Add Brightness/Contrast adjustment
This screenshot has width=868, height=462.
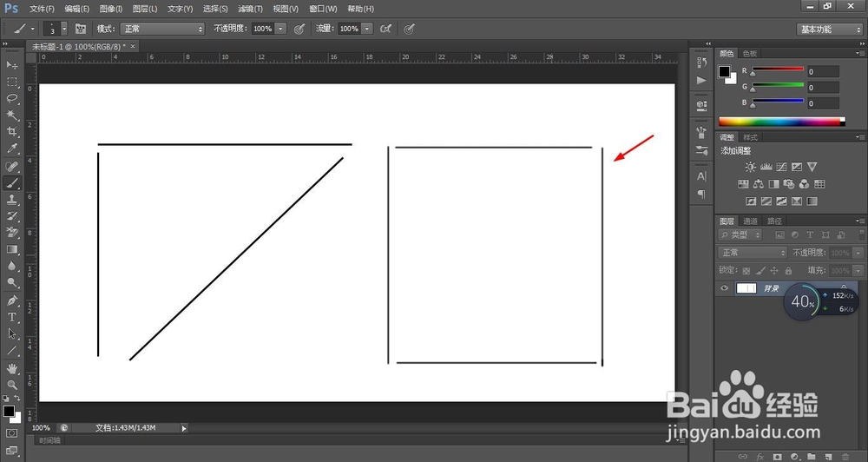(750, 167)
